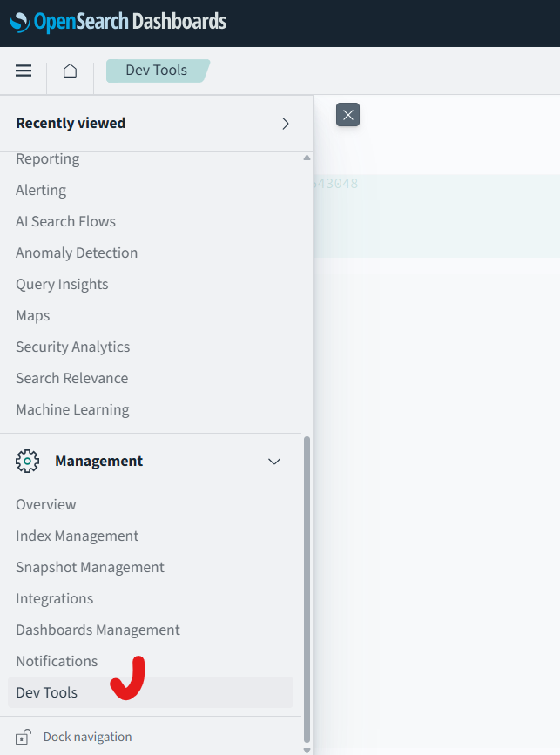Open Machine Learning plugin
The image size is (560, 755).
72,409
